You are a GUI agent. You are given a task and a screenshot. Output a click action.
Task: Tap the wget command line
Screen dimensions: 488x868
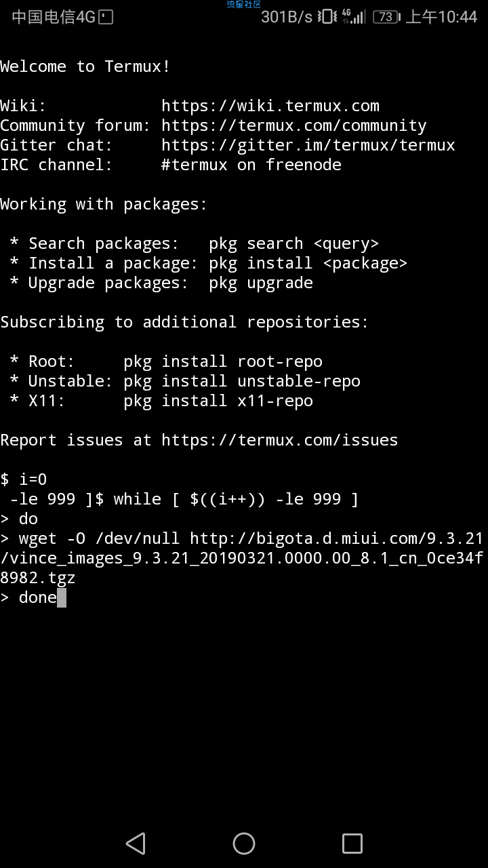(x=242, y=558)
